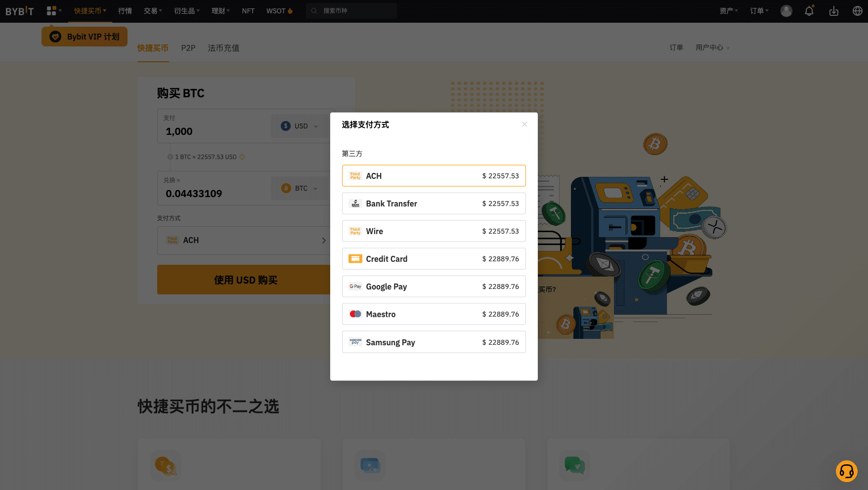Open the BTC coin dropdown
The height and width of the screenshot is (490, 868).
click(x=301, y=188)
